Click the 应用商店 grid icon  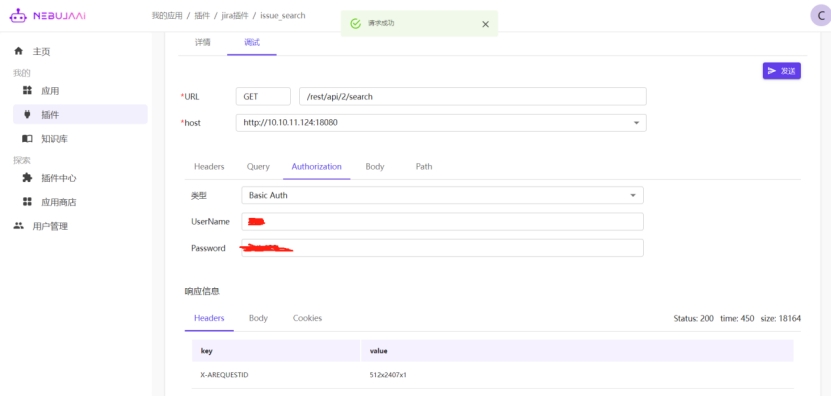click(27, 202)
